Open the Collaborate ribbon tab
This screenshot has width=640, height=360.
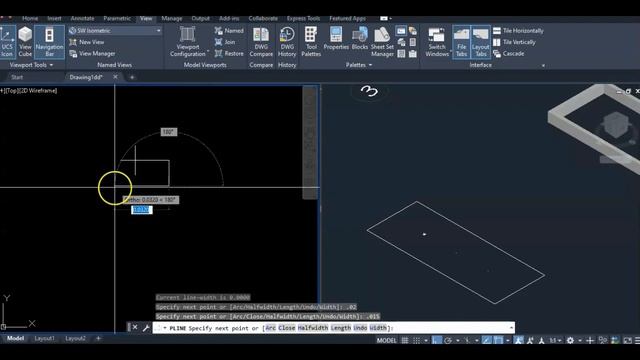pyautogui.click(x=263, y=18)
